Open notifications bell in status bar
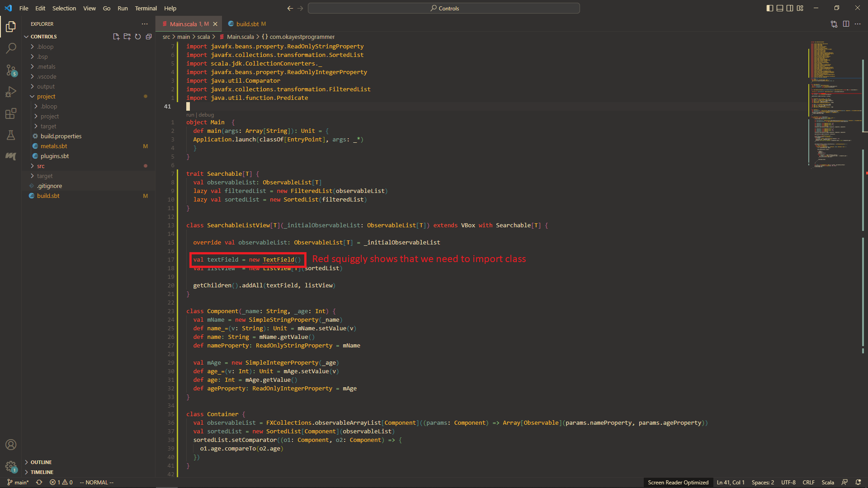 pos(858,482)
